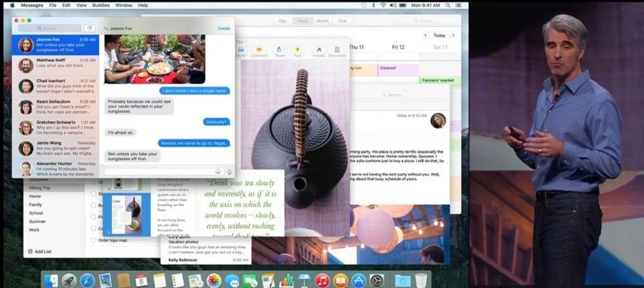644x288 pixels.
Task: Click Details link in Messages conversation
Action: 224,29
